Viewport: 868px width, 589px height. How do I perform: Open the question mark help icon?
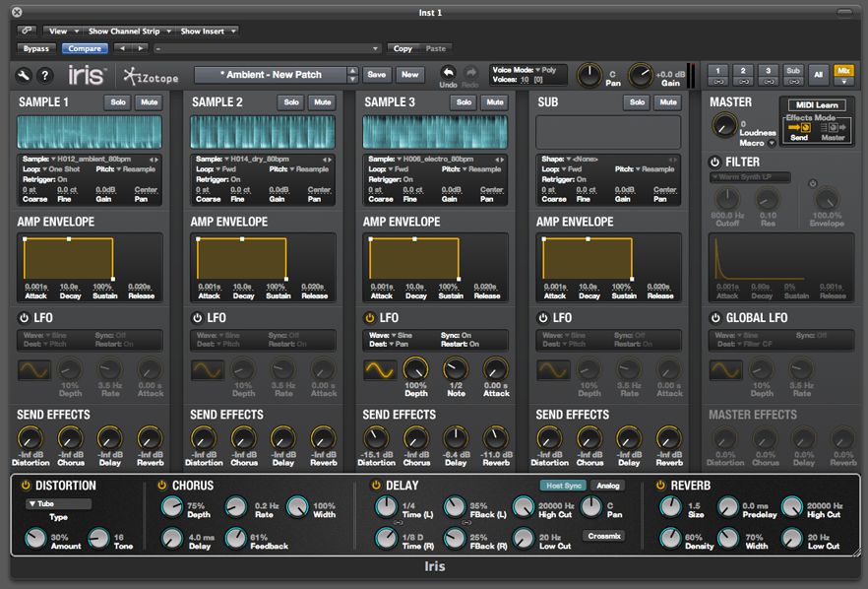pyautogui.click(x=45, y=76)
